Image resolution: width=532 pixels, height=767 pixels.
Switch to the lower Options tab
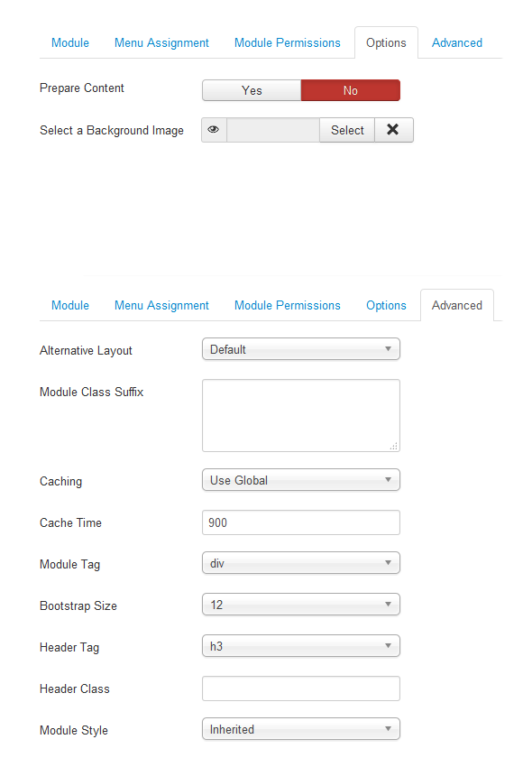pyautogui.click(x=386, y=306)
